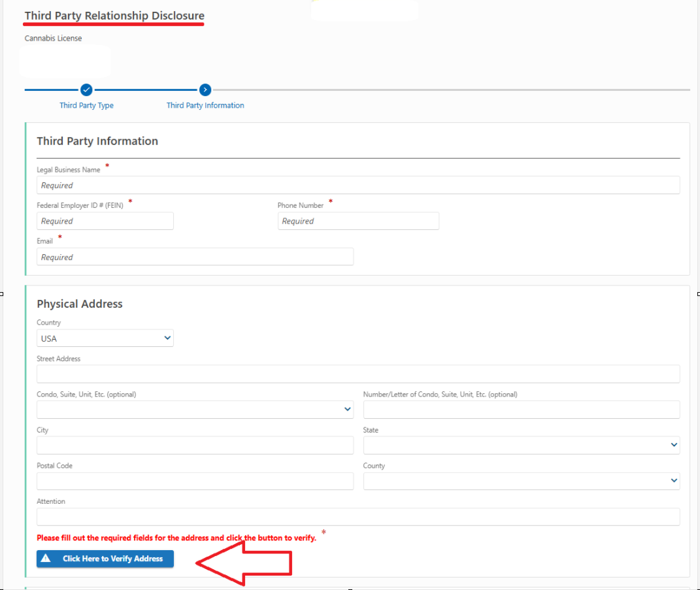Click the Number/Letter of Condo, Suite field
This screenshot has width=700, height=590.
pyautogui.click(x=521, y=410)
